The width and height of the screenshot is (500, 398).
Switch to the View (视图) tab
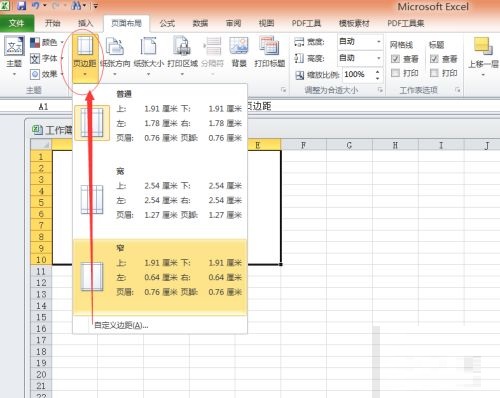click(x=266, y=23)
